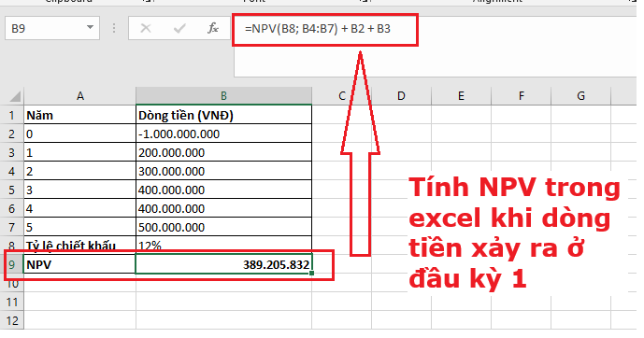Select cell containing 500.000.000
Viewport: 644px width, 338px height.
tap(223, 227)
